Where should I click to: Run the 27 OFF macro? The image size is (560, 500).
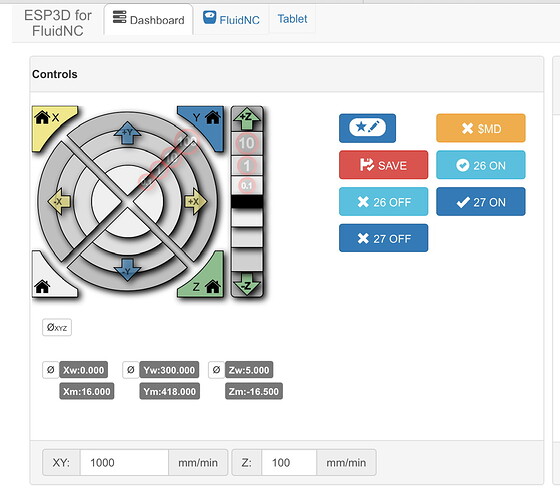tap(383, 238)
